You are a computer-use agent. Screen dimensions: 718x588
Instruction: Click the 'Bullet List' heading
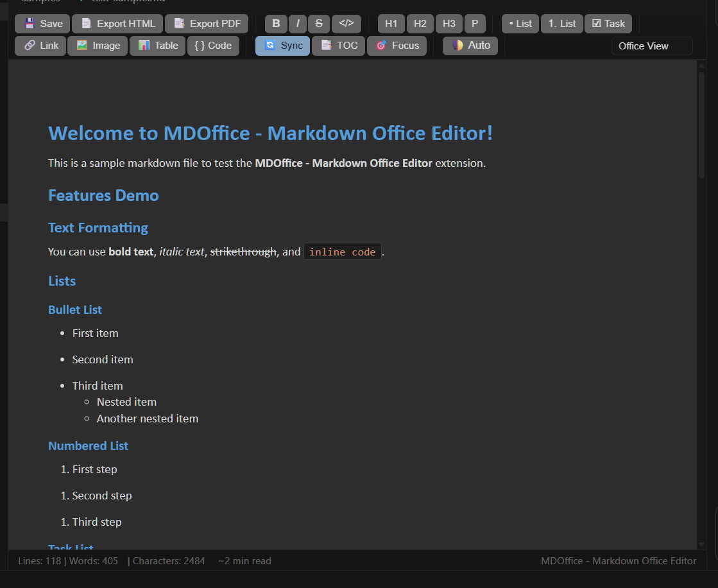(75, 310)
